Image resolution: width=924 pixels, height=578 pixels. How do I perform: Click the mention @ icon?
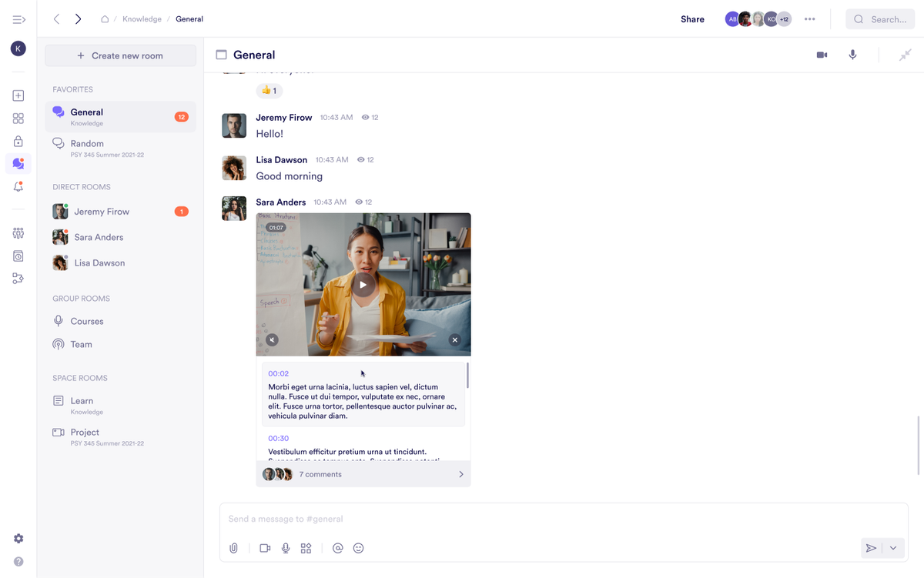[x=337, y=548]
